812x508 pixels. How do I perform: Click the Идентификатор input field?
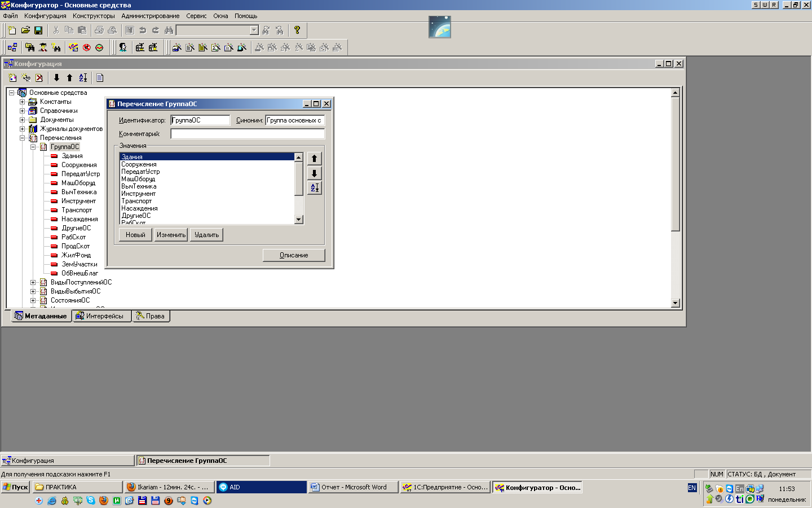(x=200, y=120)
